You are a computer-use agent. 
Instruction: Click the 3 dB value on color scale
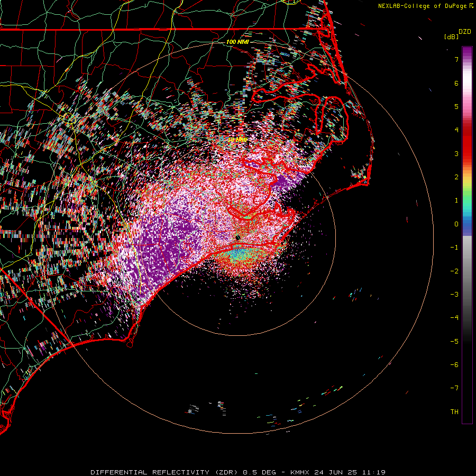point(456,153)
